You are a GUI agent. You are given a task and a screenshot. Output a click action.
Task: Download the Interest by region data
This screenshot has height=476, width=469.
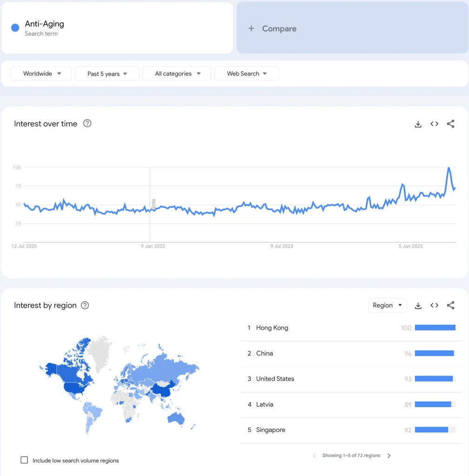pos(418,305)
